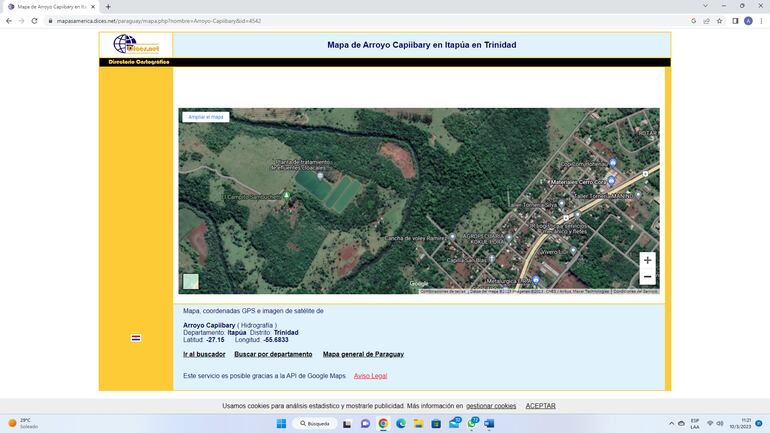Viewport: 770px width, 433px height.
Task: Open Word from taskbar
Action: tap(489, 424)
